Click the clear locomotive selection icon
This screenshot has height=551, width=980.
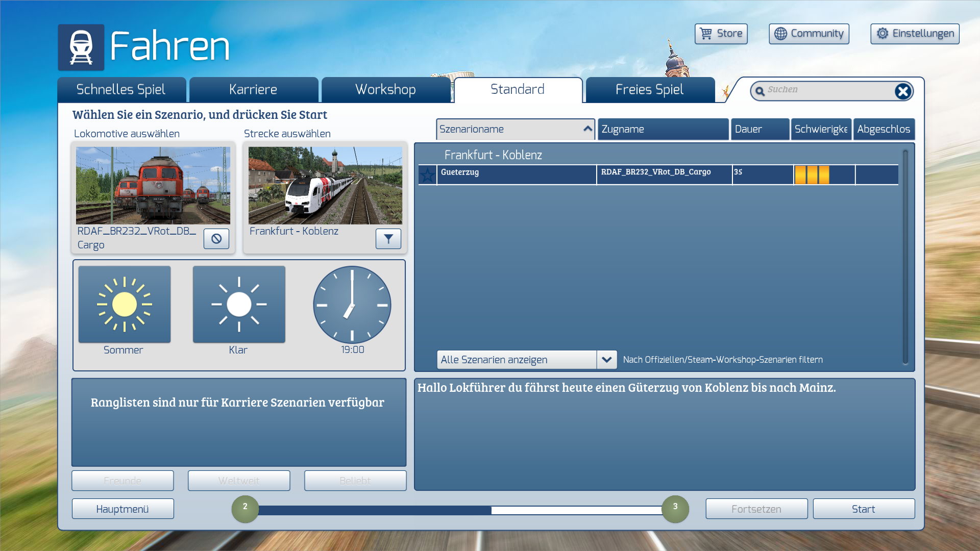tap(216, 239)
